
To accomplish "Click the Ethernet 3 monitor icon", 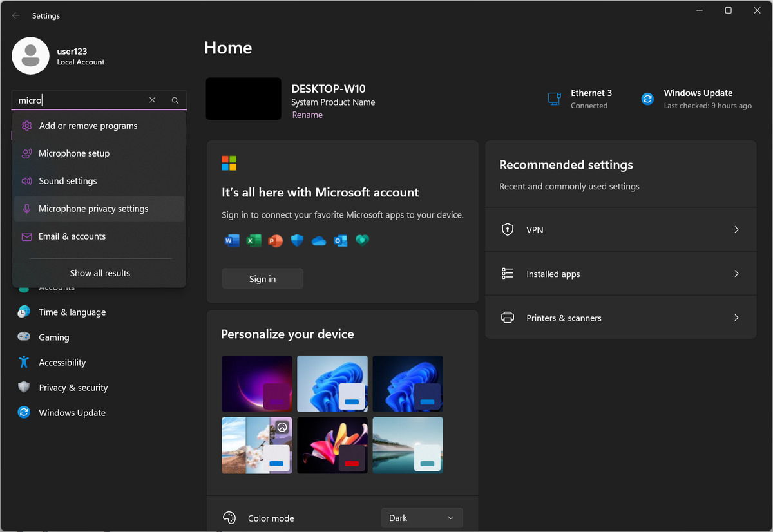I will coord(554,99).
